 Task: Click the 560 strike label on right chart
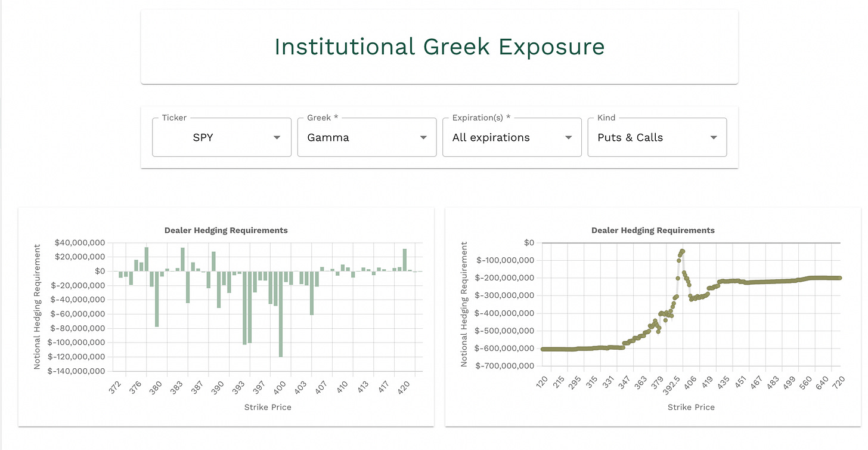(807, 383)
